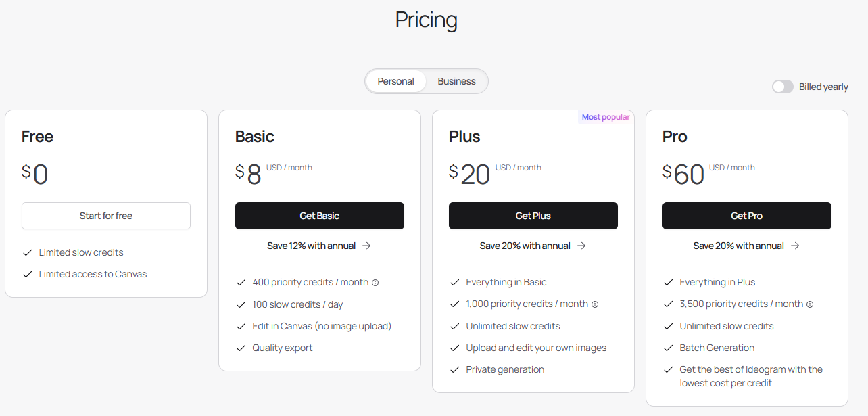Toggle the Billed yearly switch
This screenshot has height=416, width=868.
[x=783, y=87]
